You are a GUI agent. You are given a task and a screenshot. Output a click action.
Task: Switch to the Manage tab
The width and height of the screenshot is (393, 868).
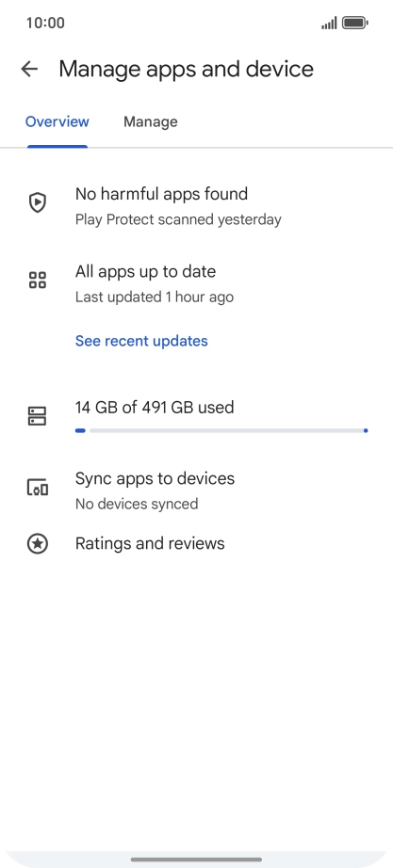pos(150,121)
